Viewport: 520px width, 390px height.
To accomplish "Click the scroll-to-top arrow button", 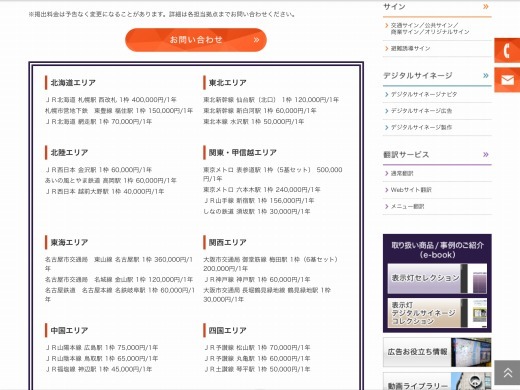I will pos(507,373).
